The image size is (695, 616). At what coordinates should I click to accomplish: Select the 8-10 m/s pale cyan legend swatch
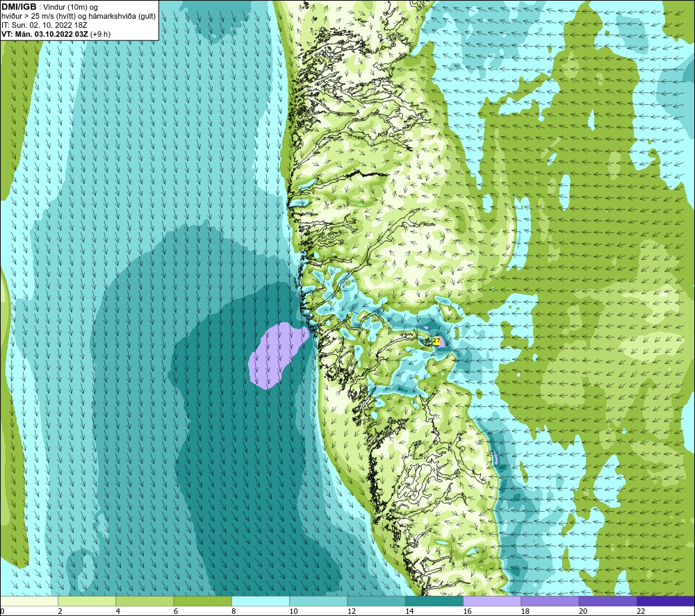(x=261, y=601)
